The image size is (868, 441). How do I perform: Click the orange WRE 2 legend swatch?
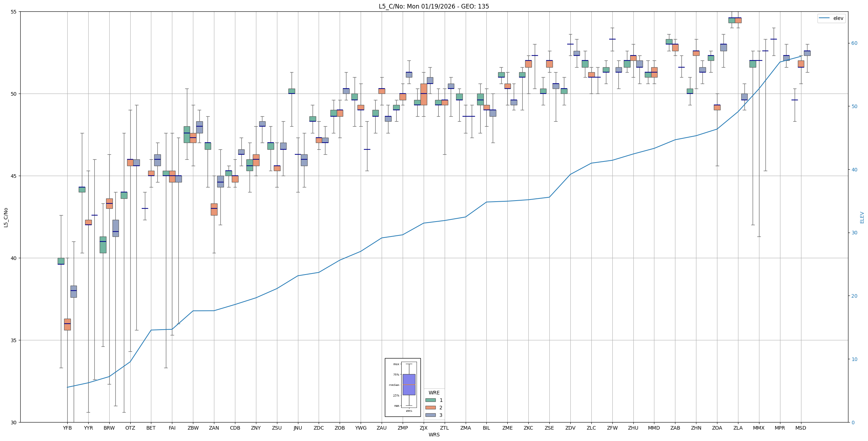point(430,408)
